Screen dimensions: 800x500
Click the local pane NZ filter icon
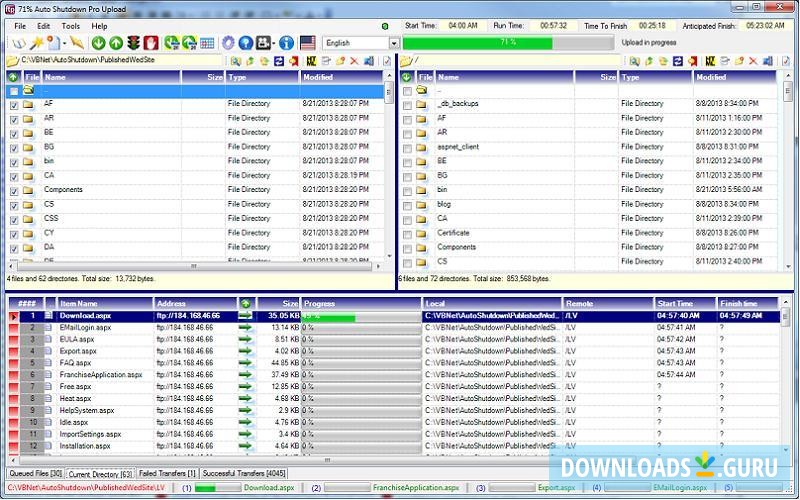click(311, 61)
